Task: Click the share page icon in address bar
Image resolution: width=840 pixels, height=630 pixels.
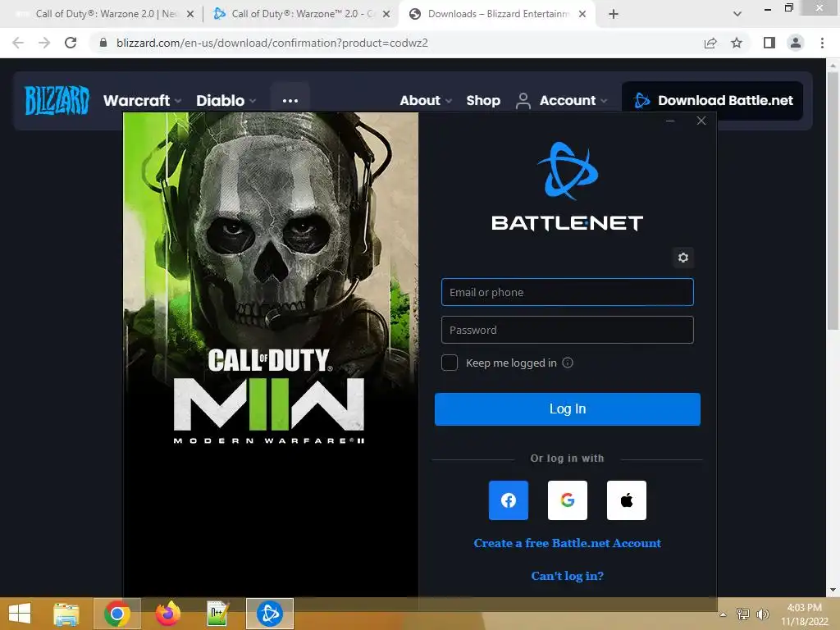Action: click(710, 43)
